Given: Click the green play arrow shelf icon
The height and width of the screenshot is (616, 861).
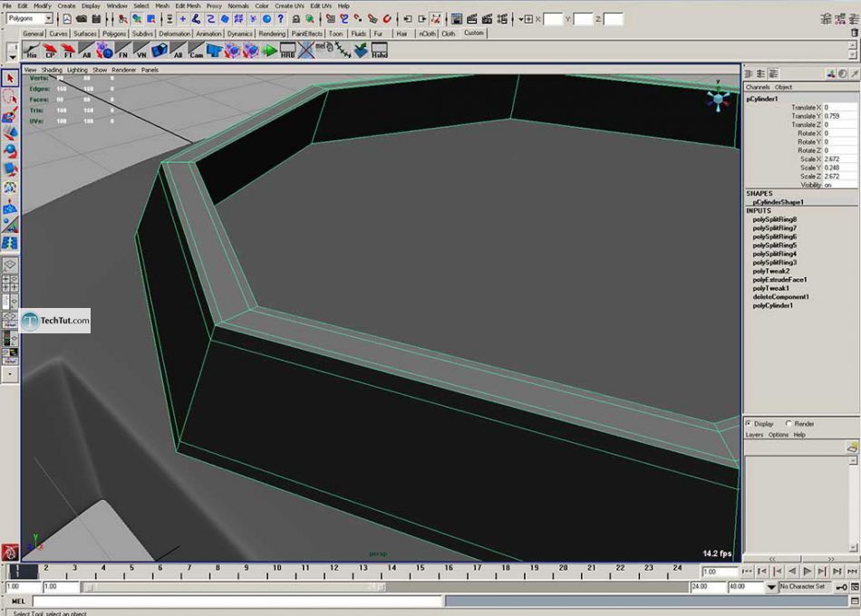Looking at the screenshot, I should pyautogui.click(x=270, y=51).
